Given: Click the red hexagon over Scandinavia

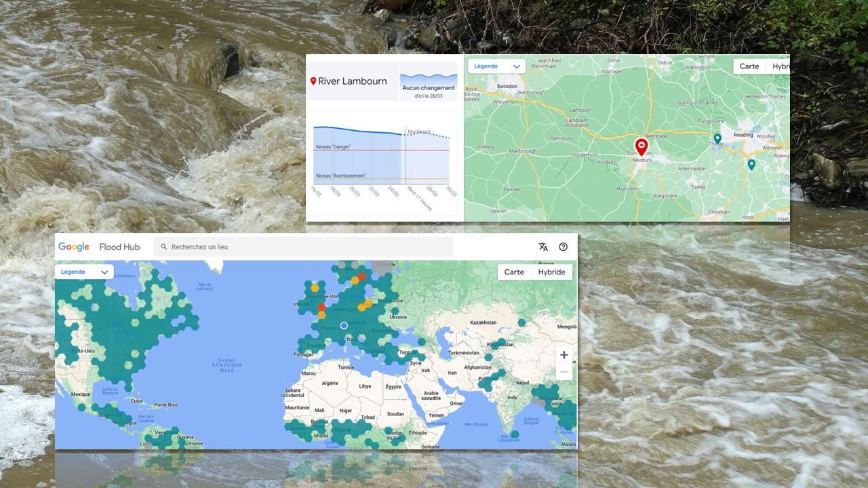Looking at the screenshot, I should 361,276.
